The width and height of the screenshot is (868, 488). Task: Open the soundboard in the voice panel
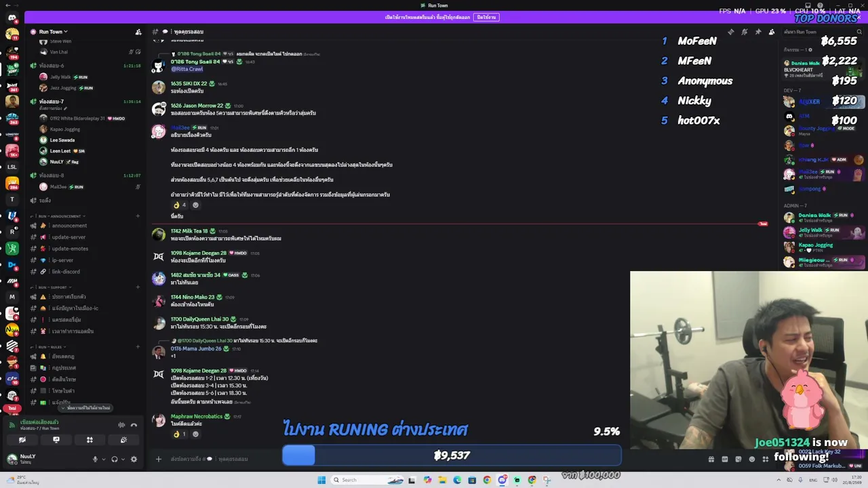point(123,440)
